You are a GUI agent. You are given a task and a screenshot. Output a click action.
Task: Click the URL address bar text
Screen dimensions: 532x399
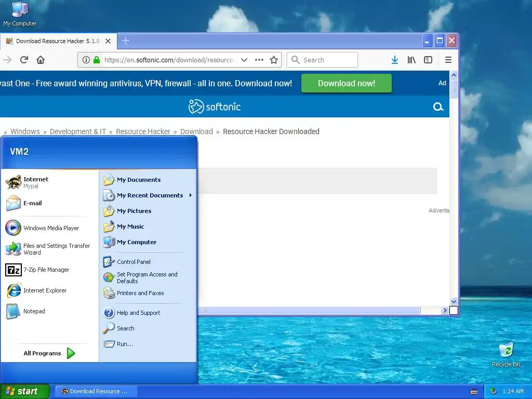(169, 60)
